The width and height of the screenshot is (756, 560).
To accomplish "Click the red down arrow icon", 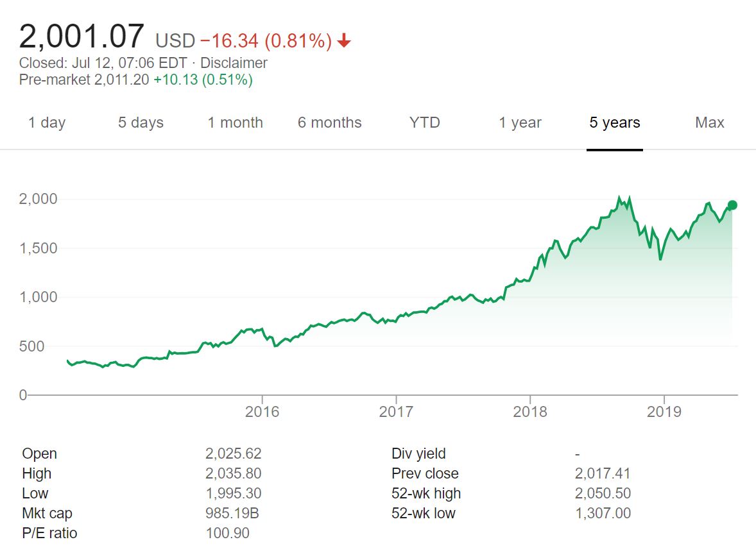I will click(x=344, y=42).
